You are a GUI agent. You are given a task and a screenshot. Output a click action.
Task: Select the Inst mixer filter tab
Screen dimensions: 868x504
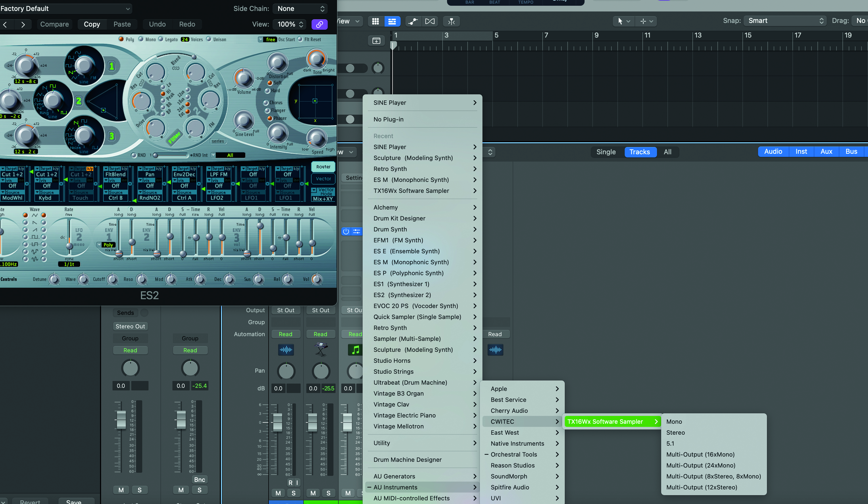(x=801, y=152)
